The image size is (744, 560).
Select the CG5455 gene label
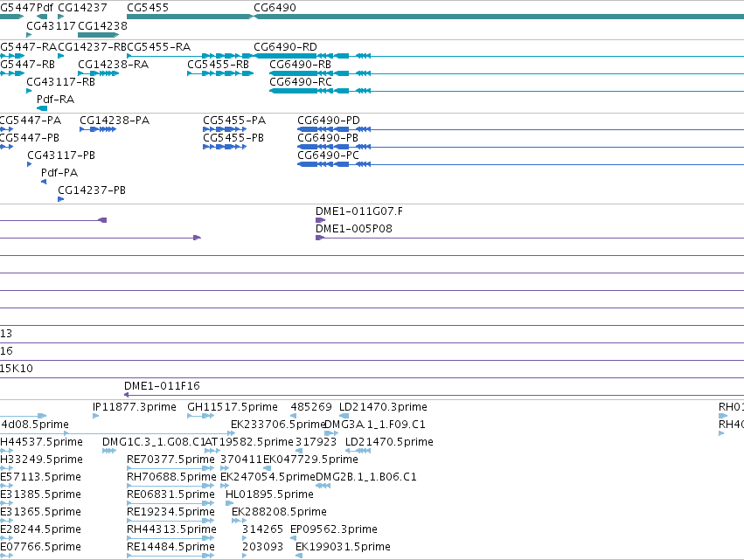[x=148, y=8]
